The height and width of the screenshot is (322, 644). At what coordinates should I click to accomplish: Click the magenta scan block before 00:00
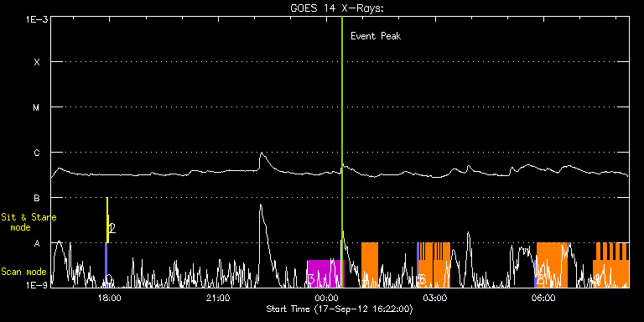coord(325,273)
